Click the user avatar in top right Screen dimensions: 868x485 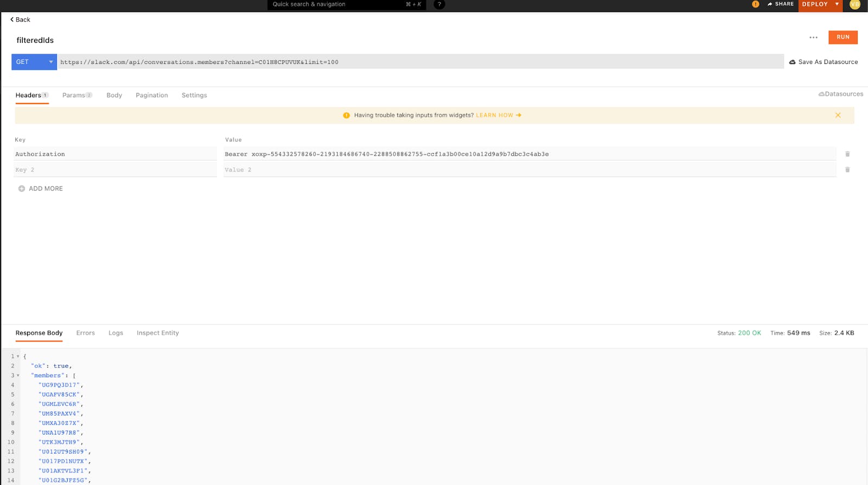pos(855,4)
